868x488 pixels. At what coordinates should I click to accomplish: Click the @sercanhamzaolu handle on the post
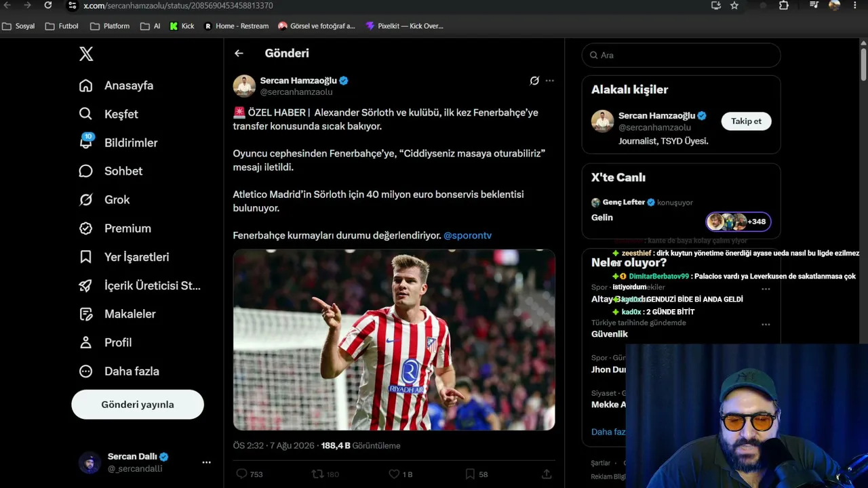point(296,92)
